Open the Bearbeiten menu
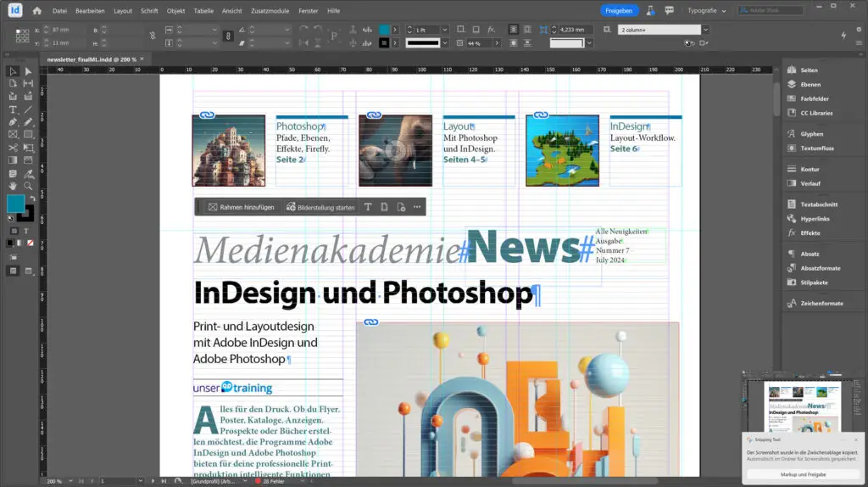This screenshot has height=487, width=868. (x=90, y=10)
